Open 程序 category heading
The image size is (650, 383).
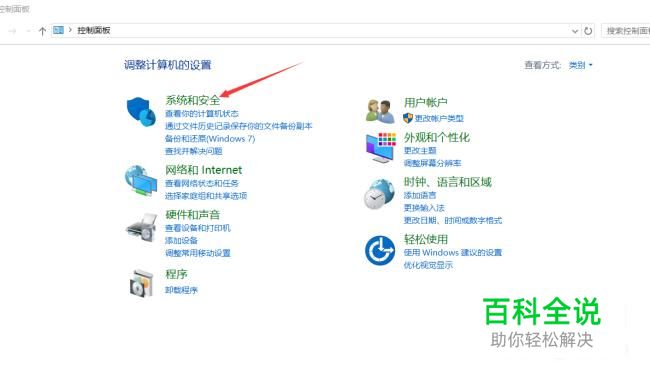[x=176, y=274]
